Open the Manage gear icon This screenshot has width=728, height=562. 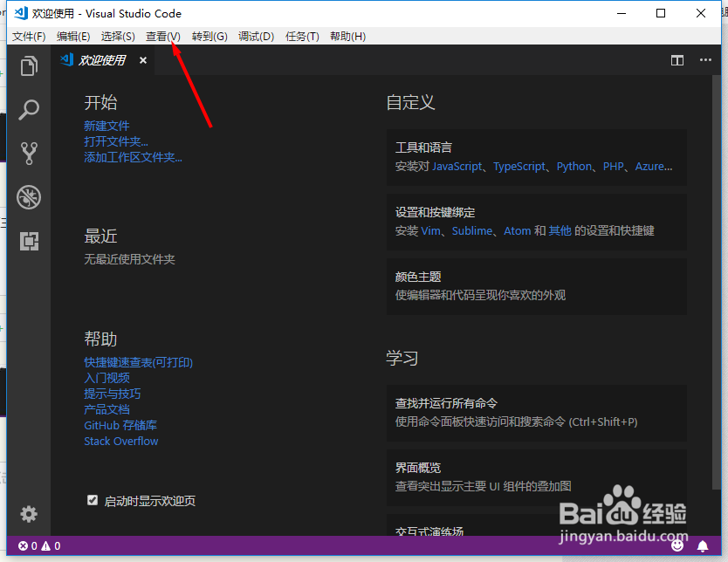(29, 514)
